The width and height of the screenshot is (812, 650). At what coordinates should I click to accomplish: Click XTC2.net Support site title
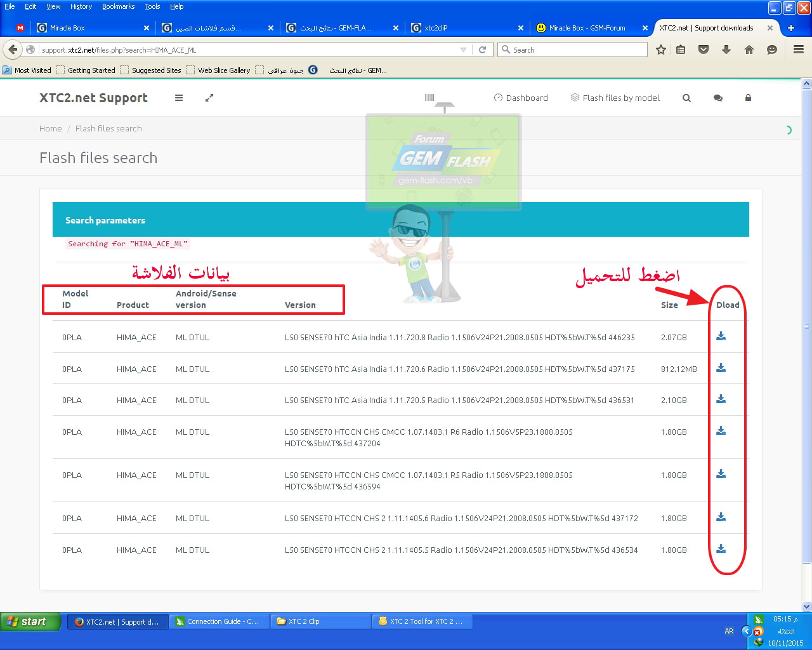click(93, 98)
